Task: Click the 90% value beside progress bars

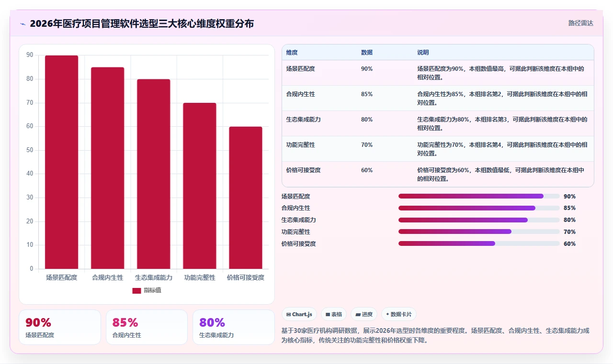Action: click(570, 197)
